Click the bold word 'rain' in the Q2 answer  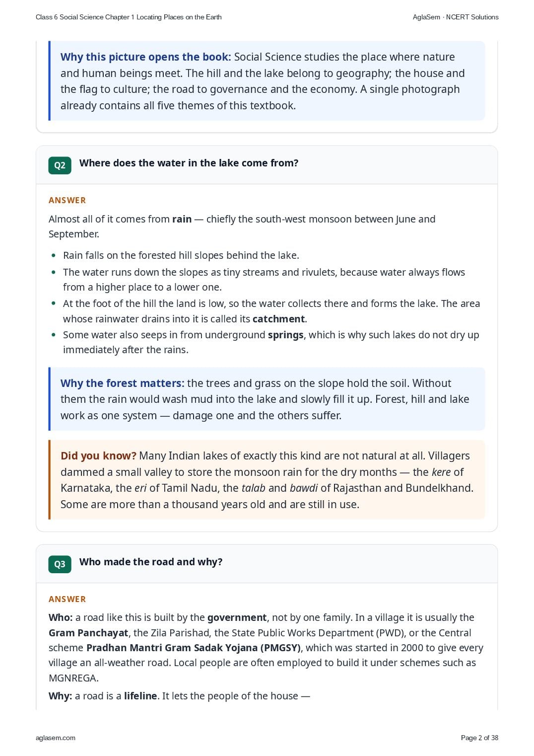(x=182, y=219)
